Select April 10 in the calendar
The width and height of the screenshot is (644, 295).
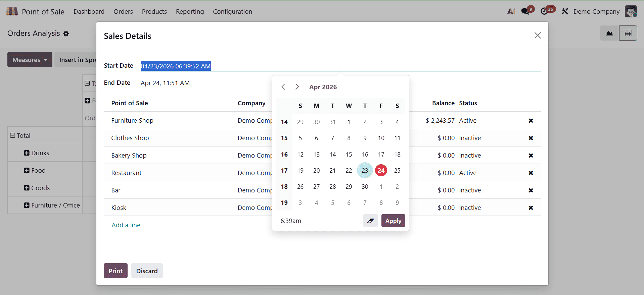pyautogui.click(x=381, y=138)
